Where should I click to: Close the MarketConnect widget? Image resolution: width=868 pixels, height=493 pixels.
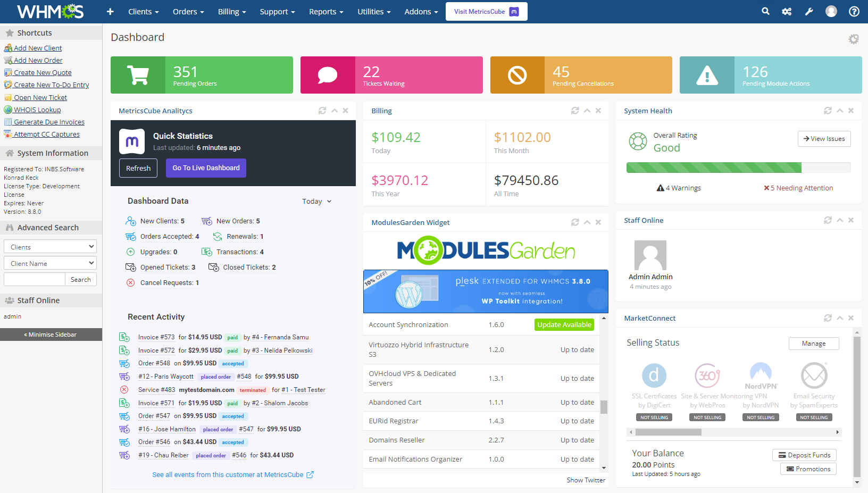pyautogui.click(x=851, y=318)
